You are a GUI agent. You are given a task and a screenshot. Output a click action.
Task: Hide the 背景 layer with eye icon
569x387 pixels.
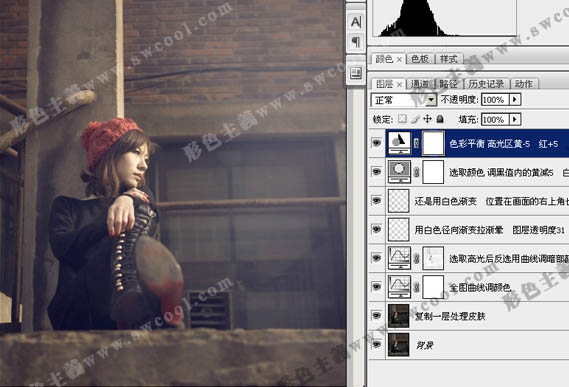coord(377,344)
